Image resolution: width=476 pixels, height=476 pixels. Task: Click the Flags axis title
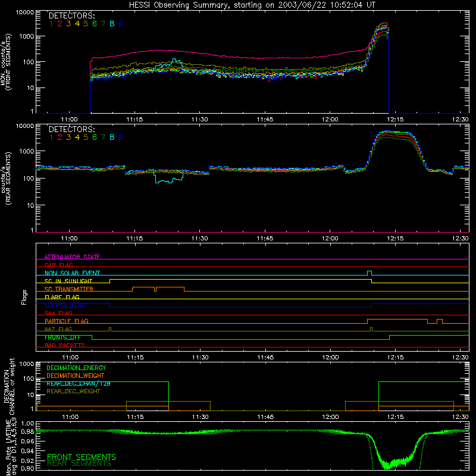(x=24, y=297)
